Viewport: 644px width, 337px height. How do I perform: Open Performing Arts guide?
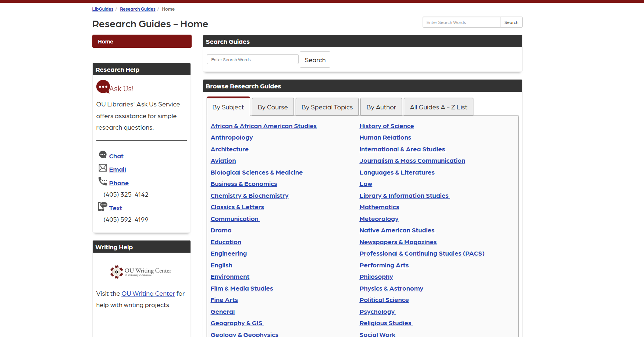384,265
